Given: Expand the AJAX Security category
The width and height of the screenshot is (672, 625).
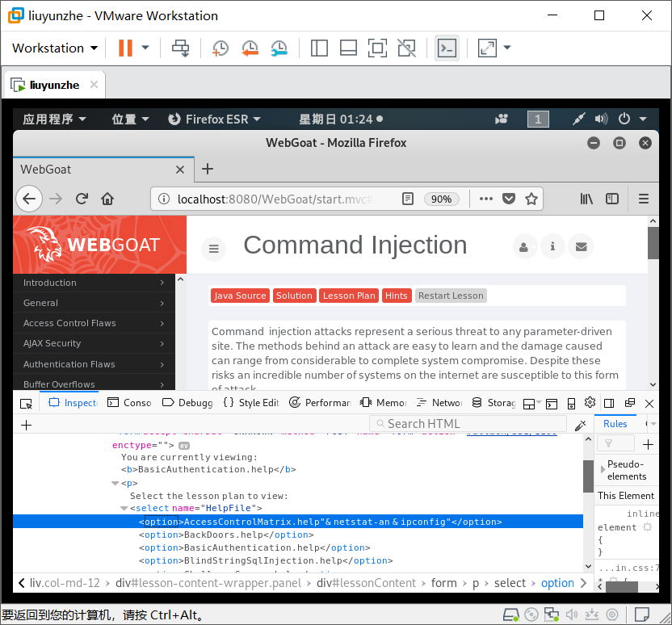Looking at the screenshot, I should pyautogui.click(x=94, y=343).
